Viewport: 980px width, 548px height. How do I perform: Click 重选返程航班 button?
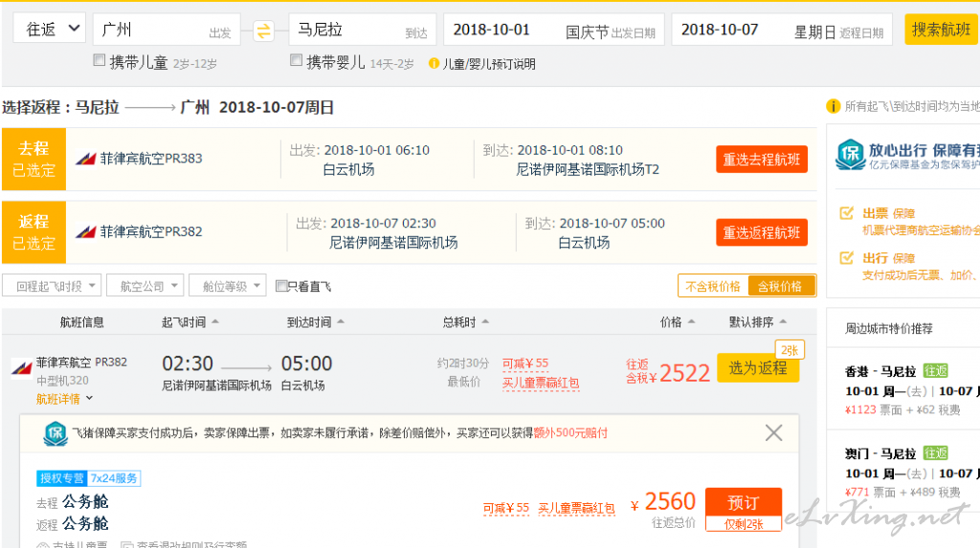point(762,232)
